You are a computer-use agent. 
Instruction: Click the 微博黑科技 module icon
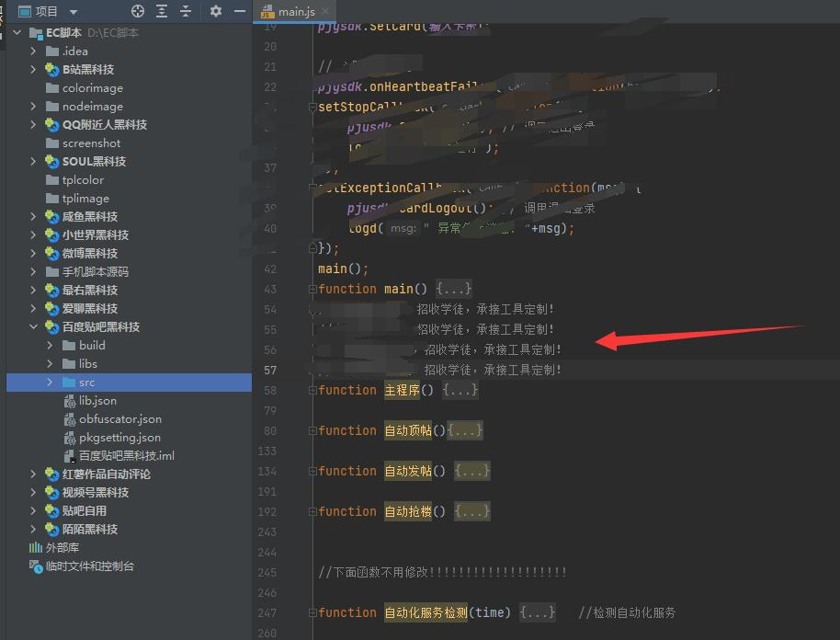52,254
